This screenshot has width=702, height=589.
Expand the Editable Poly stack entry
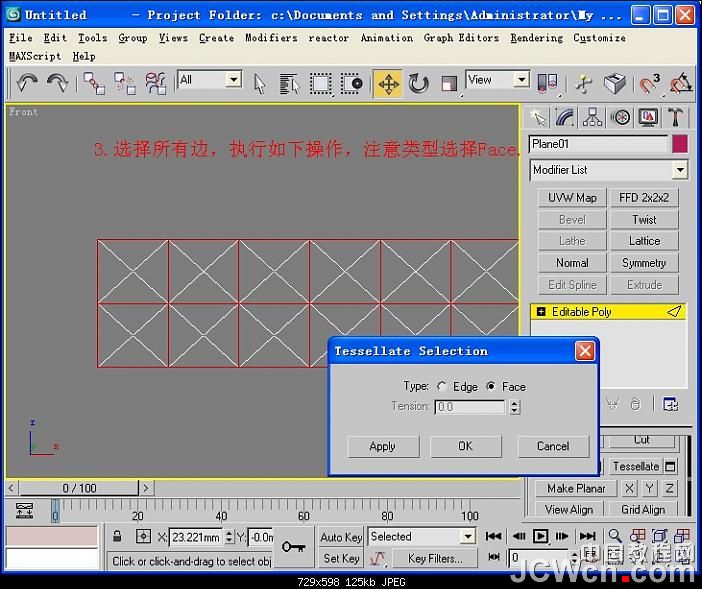541,312
